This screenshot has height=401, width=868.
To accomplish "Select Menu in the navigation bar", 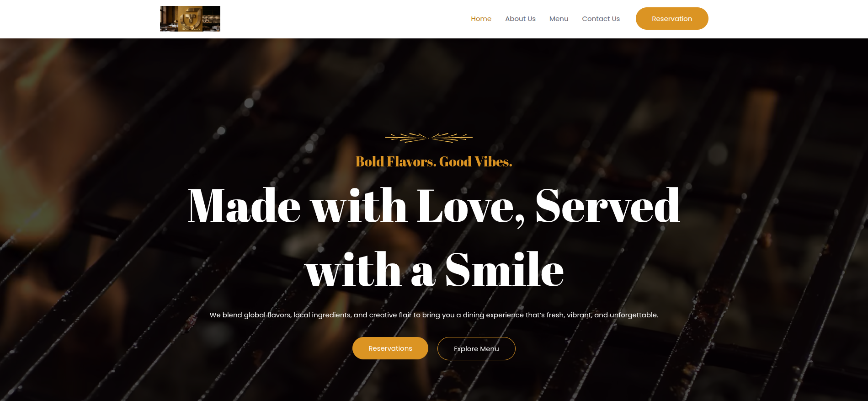I will pos(559,19).
